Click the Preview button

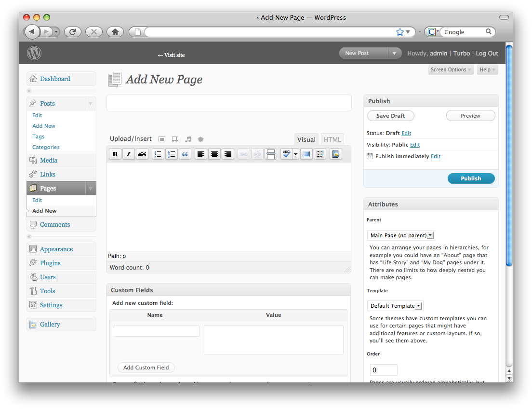(x=471, y=116)
